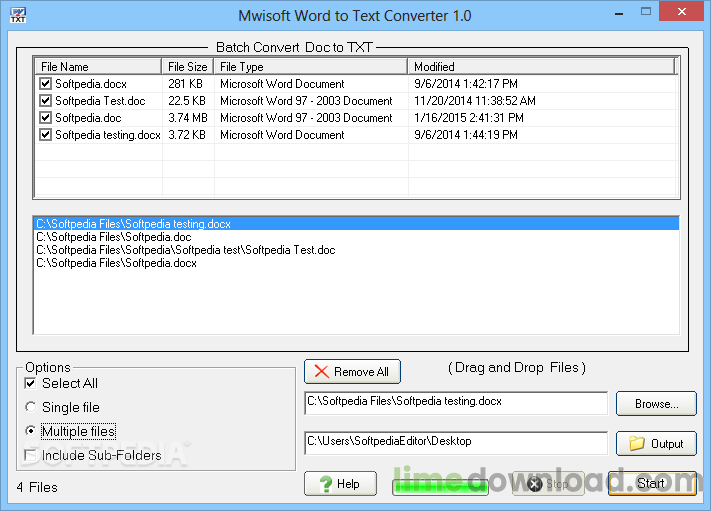Select the Single file radio option

coord(31,408)
